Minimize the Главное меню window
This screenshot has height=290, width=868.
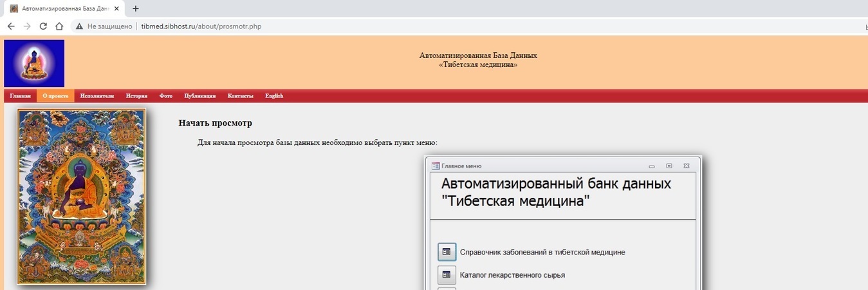point(652,166)
